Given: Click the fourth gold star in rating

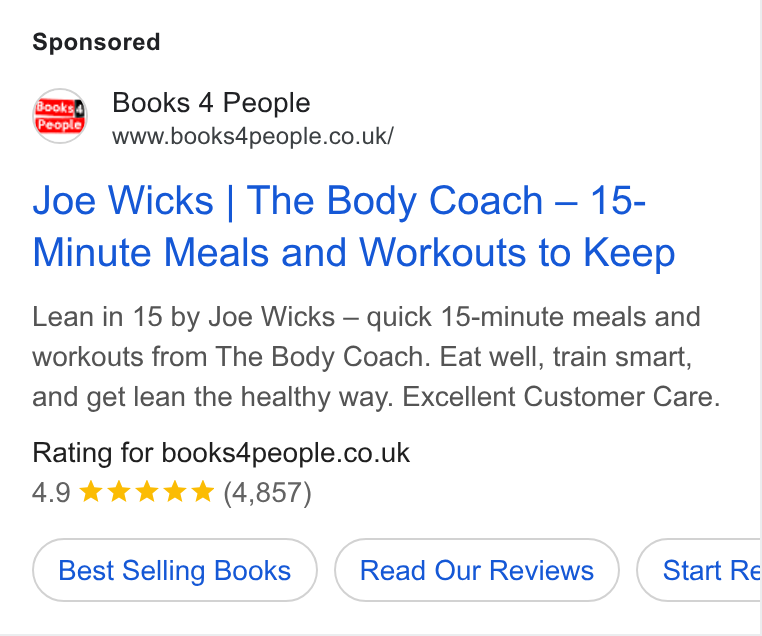Looking at the screenshot, I should click(174, 491).
